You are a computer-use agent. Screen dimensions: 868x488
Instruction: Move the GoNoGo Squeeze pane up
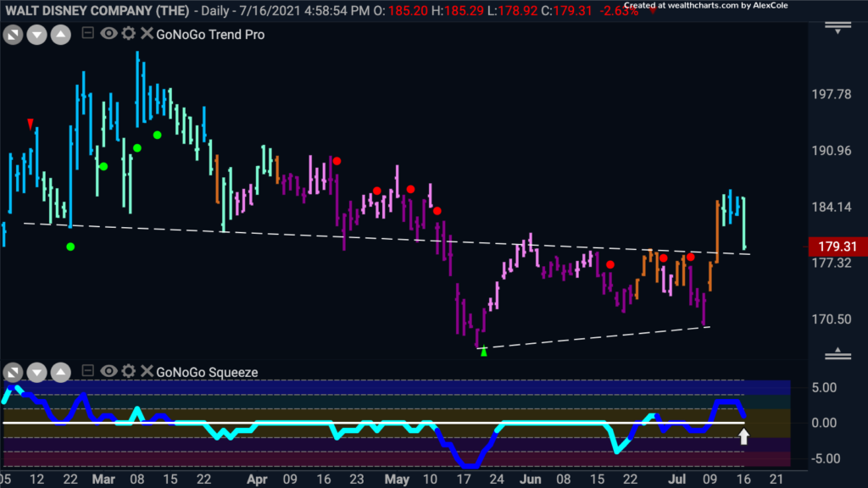tap(61, 373)
